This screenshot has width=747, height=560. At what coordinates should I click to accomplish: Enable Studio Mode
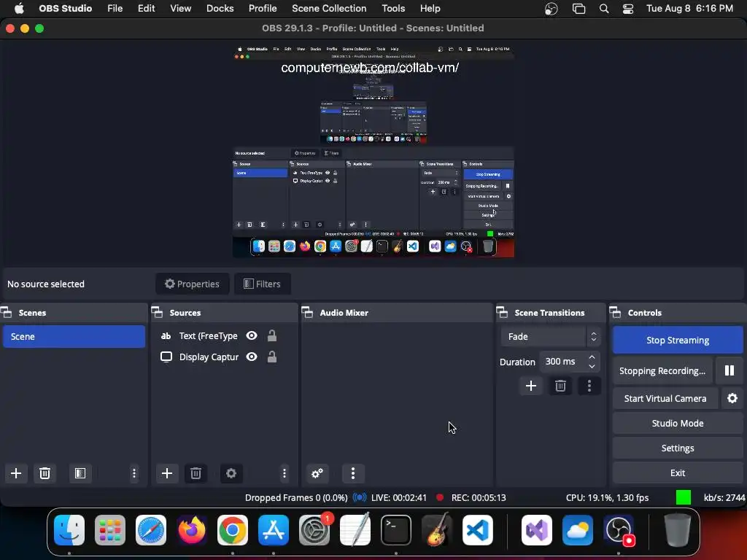[678, 424]
